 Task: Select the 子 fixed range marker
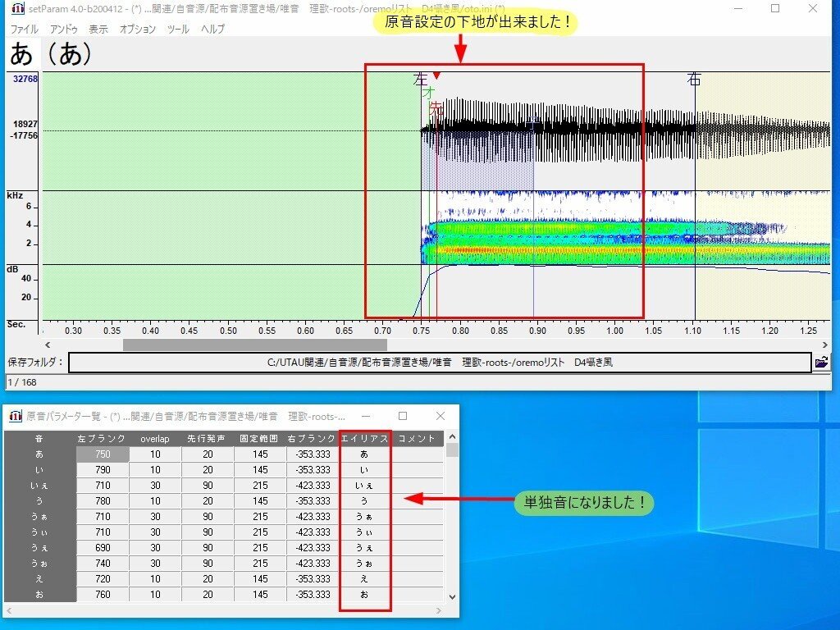(532, 125)
